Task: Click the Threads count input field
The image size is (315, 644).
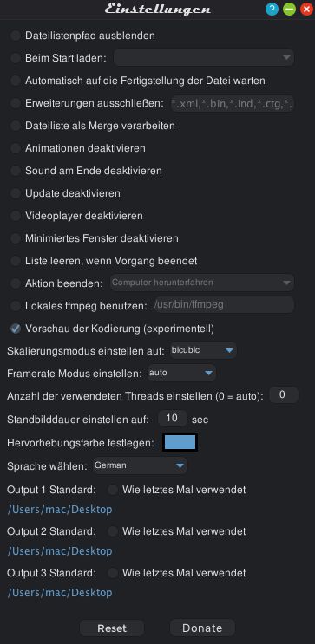Action: 284,395
